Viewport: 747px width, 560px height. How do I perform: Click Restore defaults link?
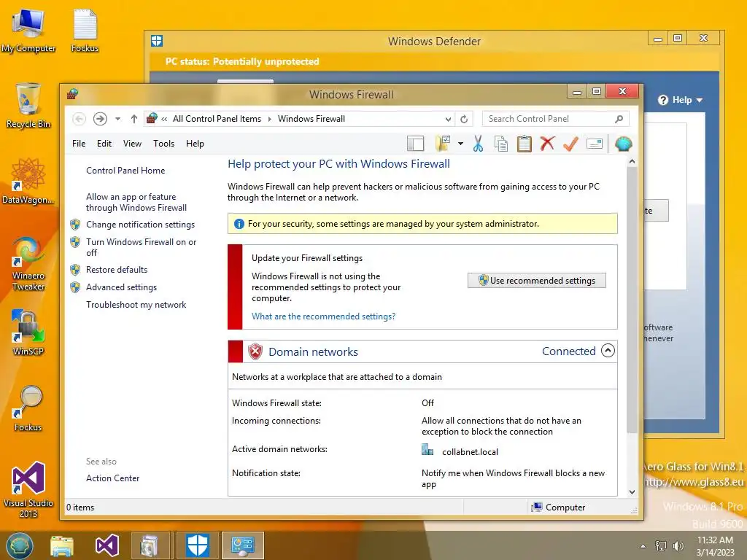coord(117,270)
